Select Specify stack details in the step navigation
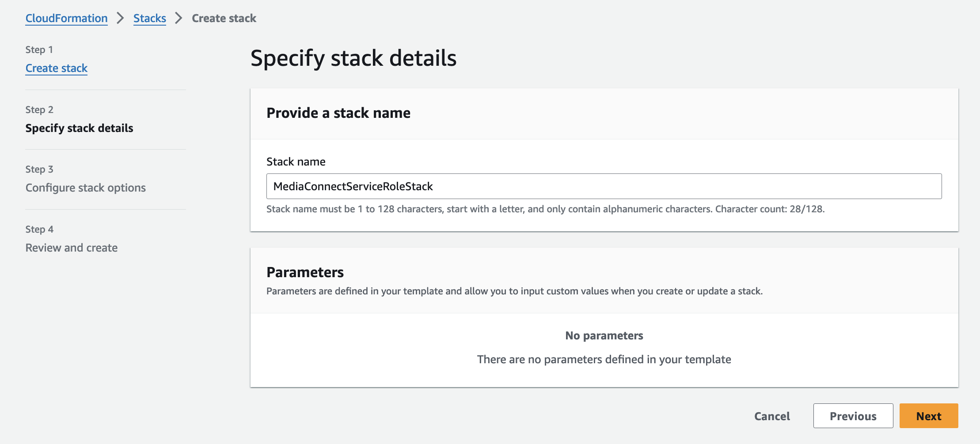The height and width of the screenshot is (444, 980). click(79, 128)
